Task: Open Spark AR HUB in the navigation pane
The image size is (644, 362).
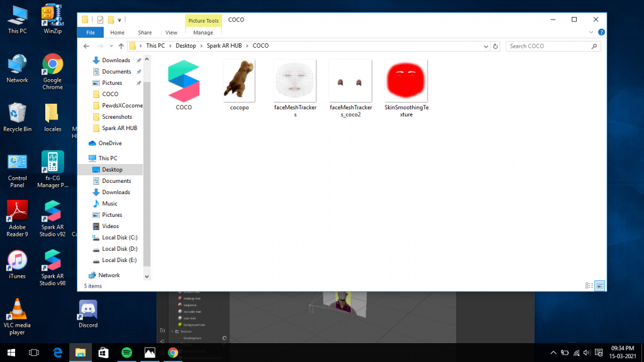Action: (x=119, y=128)
